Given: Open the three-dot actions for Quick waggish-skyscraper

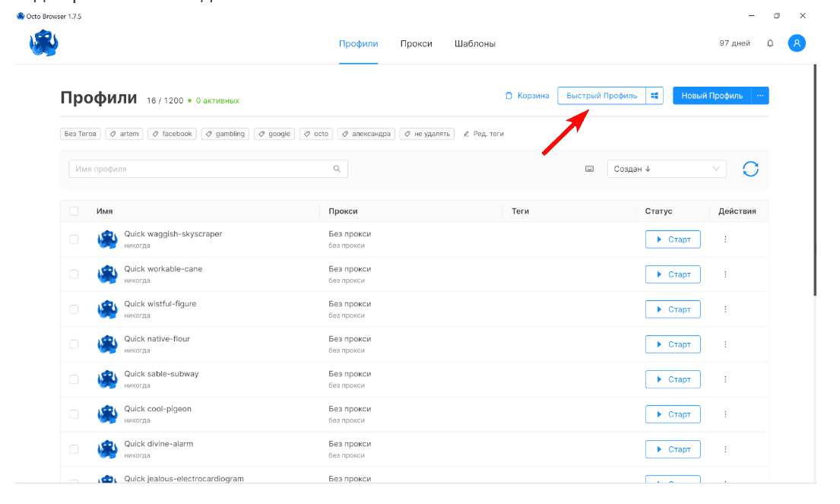Looking at the screenshot, I should point(725,239).
